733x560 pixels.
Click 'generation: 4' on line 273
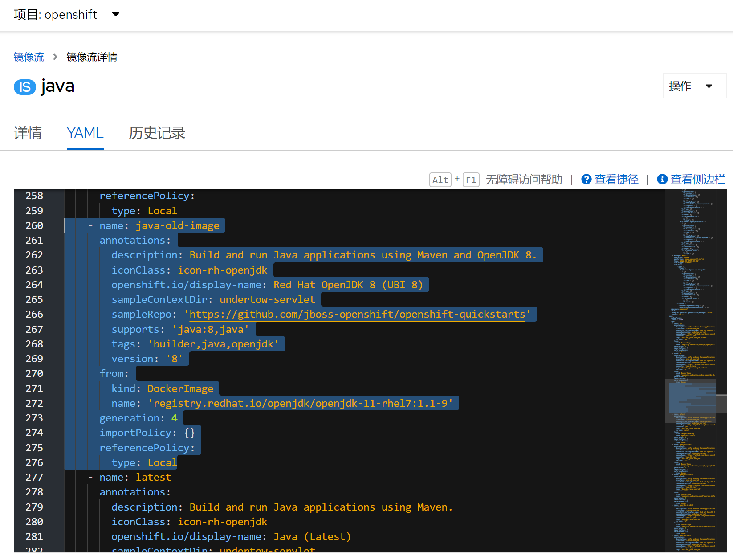[x=138, y=418]
